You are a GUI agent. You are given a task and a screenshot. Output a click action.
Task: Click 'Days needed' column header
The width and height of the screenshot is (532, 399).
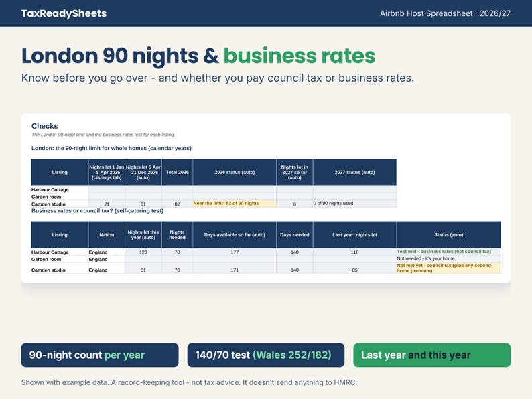pyautogui.click(x=295, y=234)
